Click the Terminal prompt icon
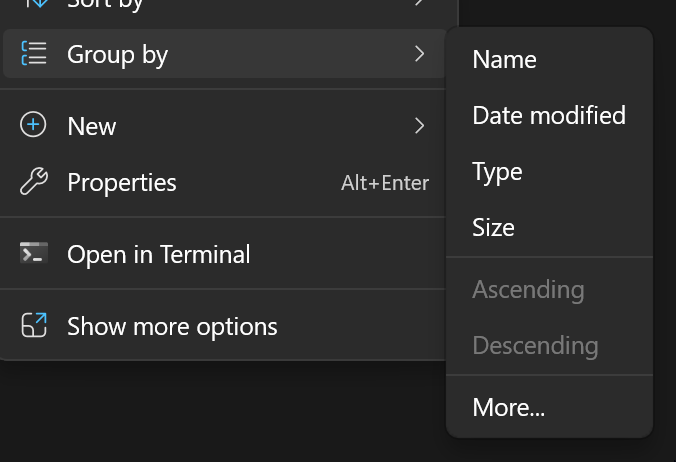 point(34,254)
